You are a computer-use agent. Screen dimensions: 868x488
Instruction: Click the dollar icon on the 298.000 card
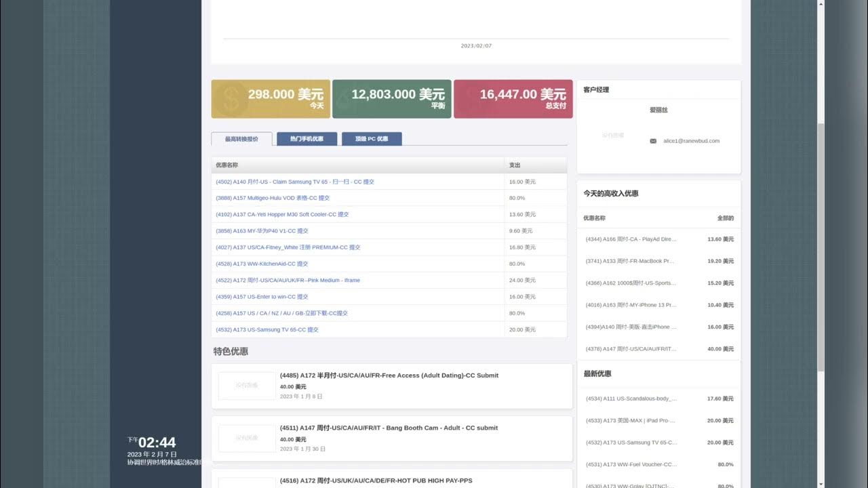[231, 100]
